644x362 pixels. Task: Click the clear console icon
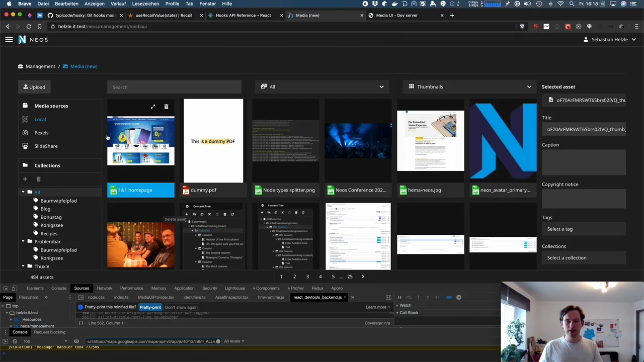pyautogui.click(x=15, y=341)
